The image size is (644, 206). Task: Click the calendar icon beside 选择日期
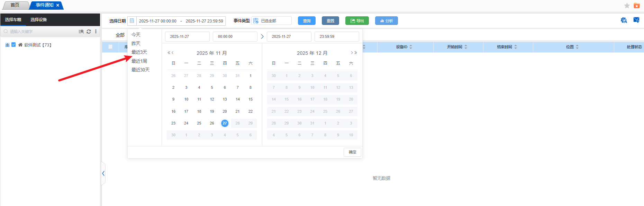pyautogui.click(x=132, y=21)
